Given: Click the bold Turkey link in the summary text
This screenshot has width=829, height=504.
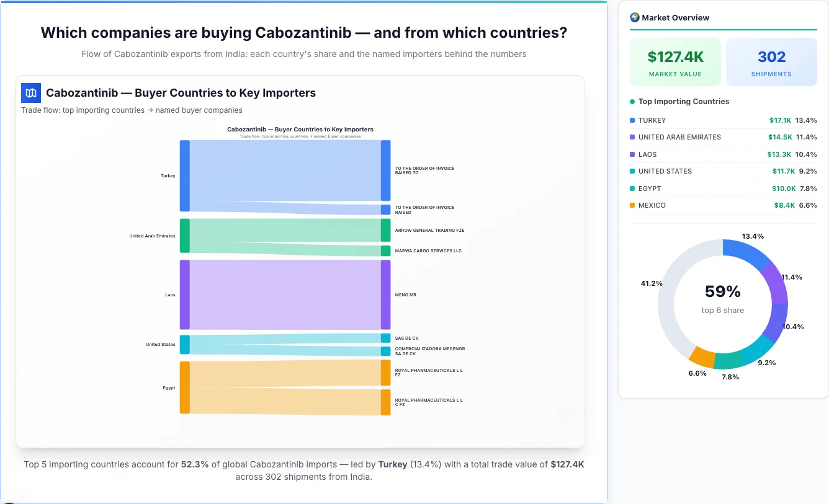Looking at the screenshot, I should [393, 464].
